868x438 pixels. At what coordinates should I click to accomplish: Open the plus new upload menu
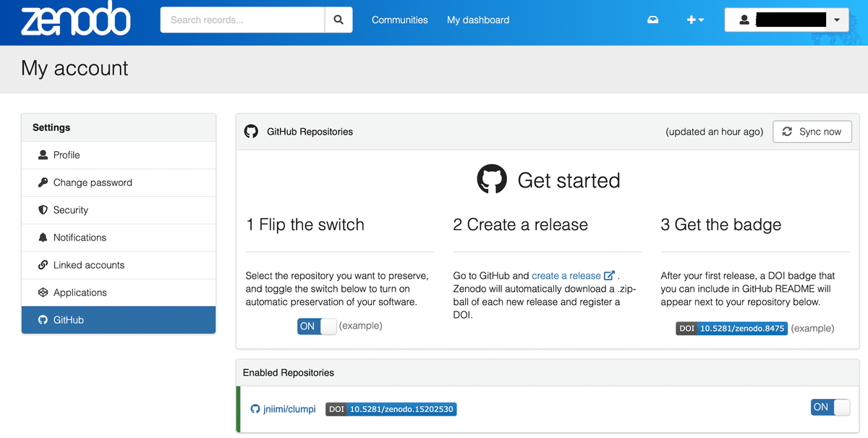click(x=695, y=20)
